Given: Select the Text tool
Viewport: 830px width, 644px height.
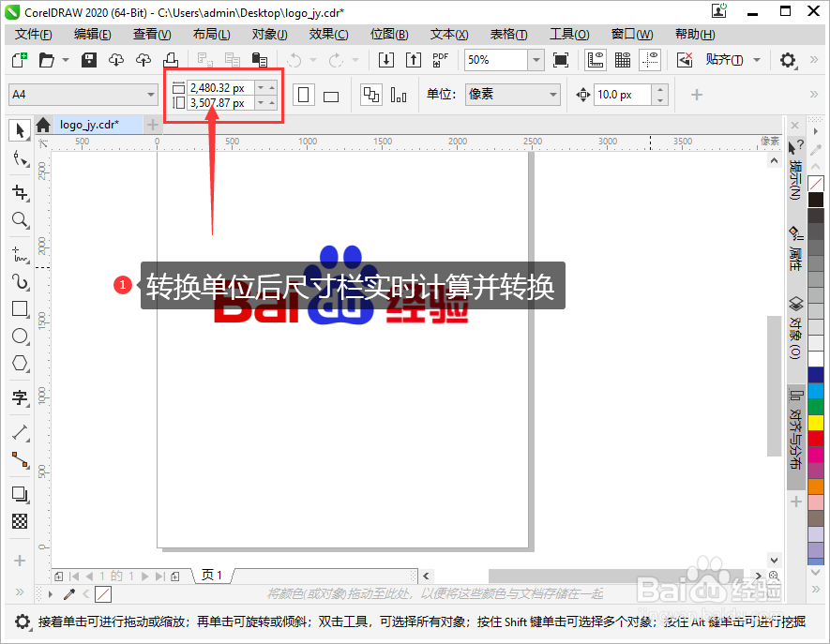Looking at the screenshot, I should coord(20,397).
